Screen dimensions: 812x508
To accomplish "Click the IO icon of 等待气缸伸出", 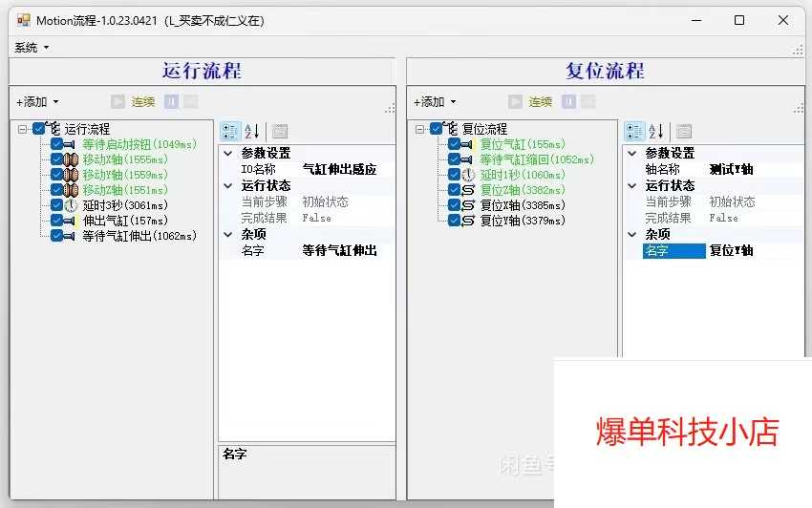I will [x=71, y=236].
